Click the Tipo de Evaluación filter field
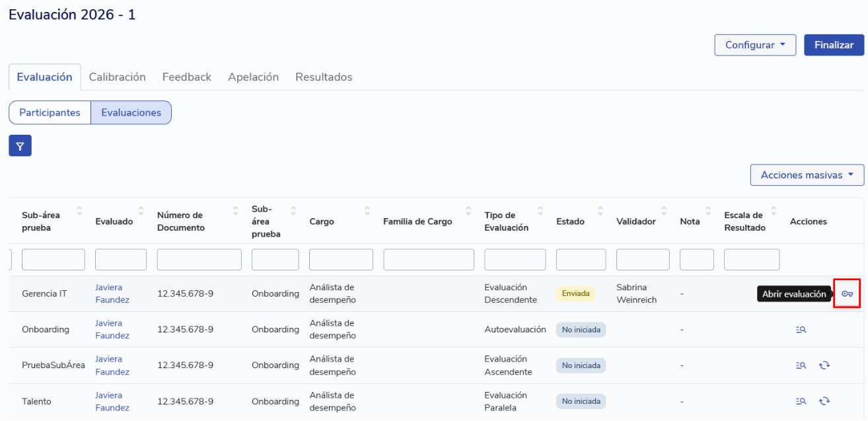 click(515, 260)
